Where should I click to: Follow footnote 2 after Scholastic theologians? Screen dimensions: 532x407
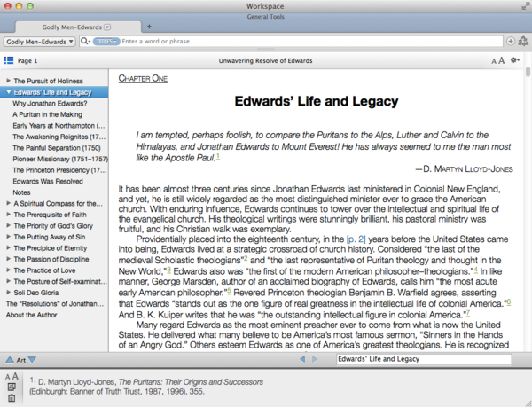[246, 259]
